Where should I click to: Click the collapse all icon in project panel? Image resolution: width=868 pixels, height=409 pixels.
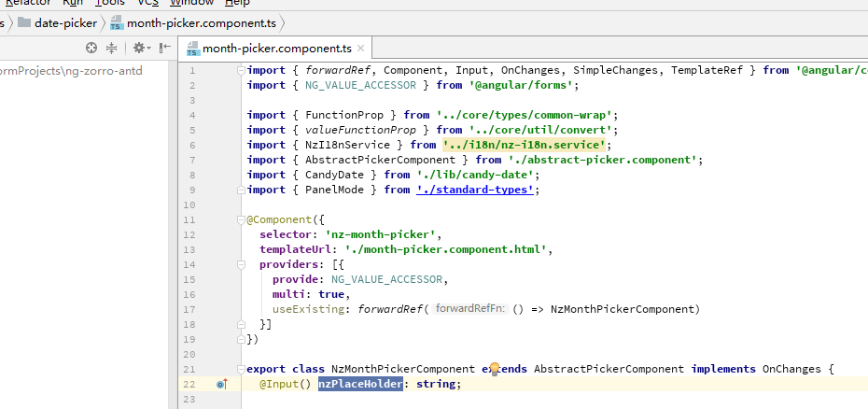tap(112, 49)
